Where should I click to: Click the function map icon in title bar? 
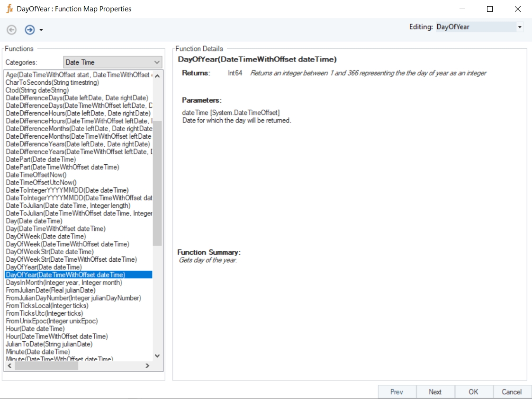tap(9, 9)
